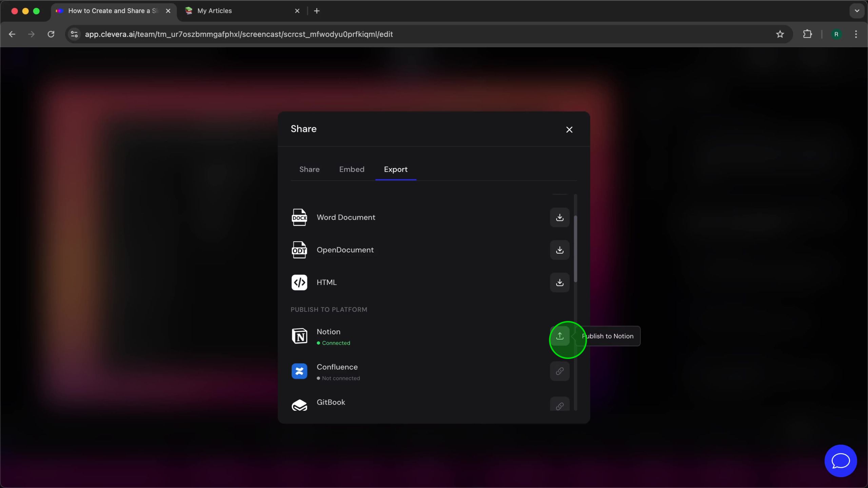Click the Publish to Notion upload icon
This screenshot has height=488, width=868.
(559, 336)
